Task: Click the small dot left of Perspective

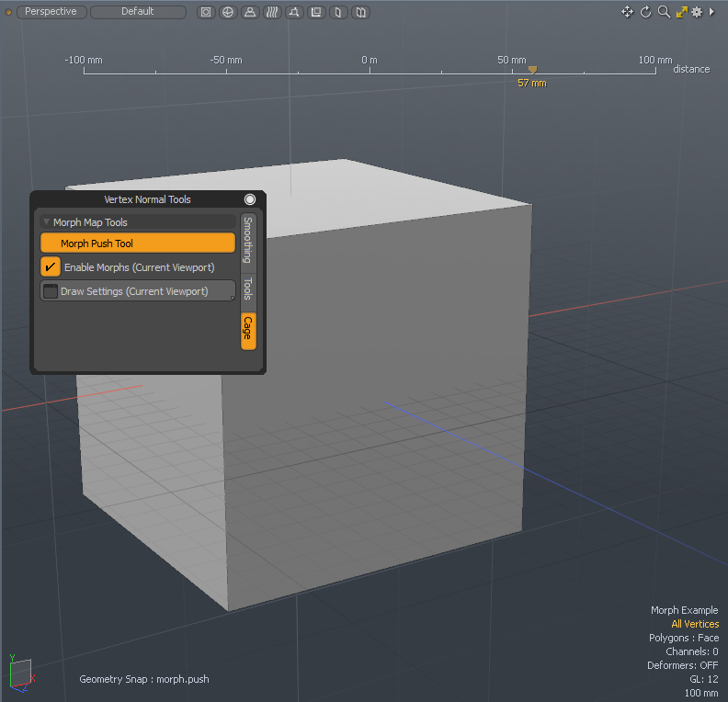Action: 9,12
